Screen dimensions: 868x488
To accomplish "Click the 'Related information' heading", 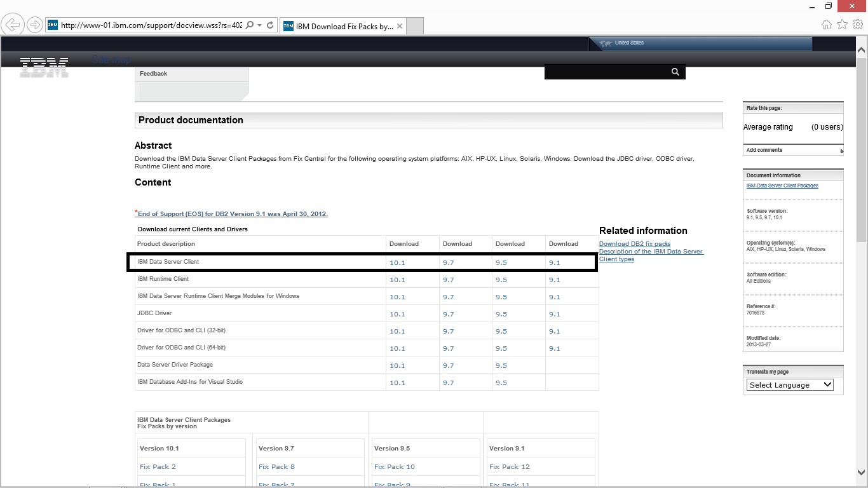I will (x=643, y=231).
